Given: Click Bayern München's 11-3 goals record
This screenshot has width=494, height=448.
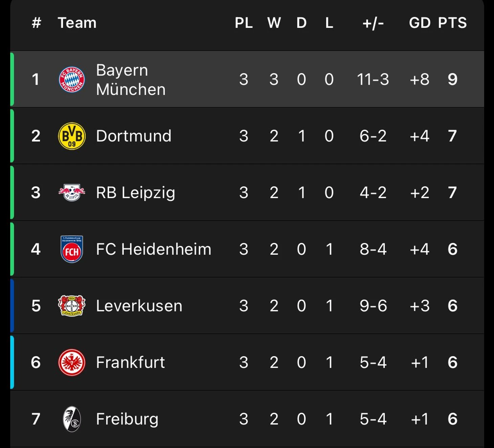Looking at the screenshot, I should pyautogui.click(x=373, y=80).
